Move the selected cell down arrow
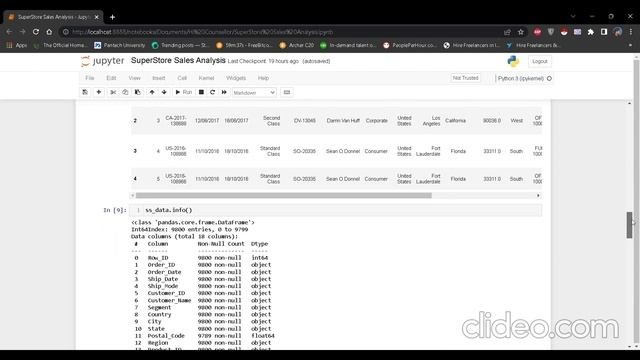 tap(164, 92)
